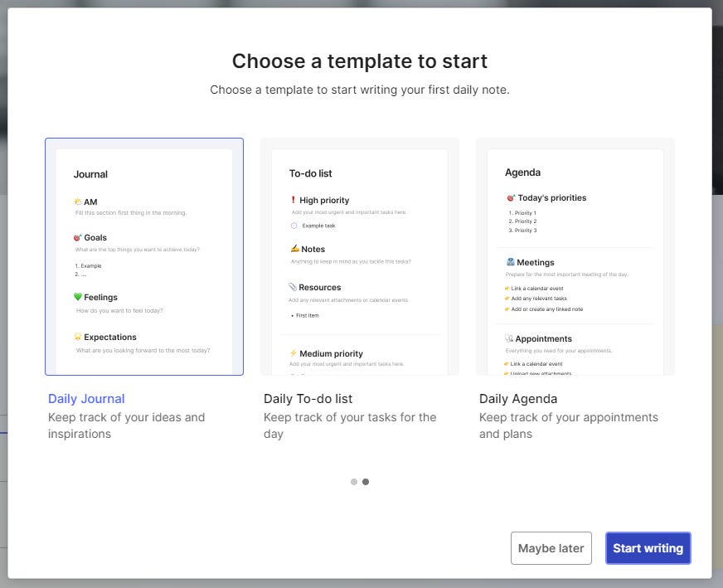Click the dart icon beside Goals

[x=77, y=237]
